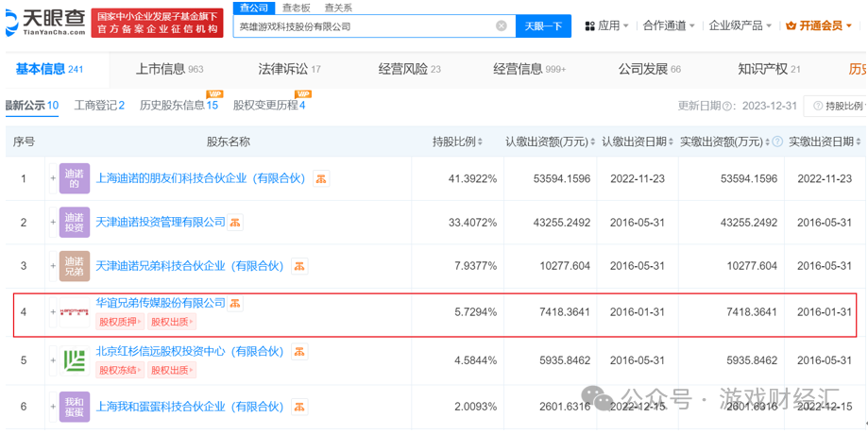Click the company name search field
Viewport: 868px width, 434px height.
pos(364,26)
